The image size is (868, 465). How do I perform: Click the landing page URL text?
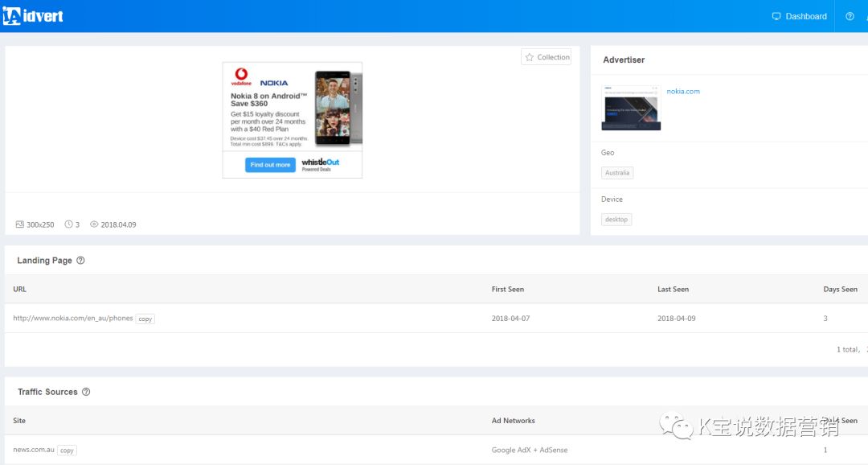73,318
